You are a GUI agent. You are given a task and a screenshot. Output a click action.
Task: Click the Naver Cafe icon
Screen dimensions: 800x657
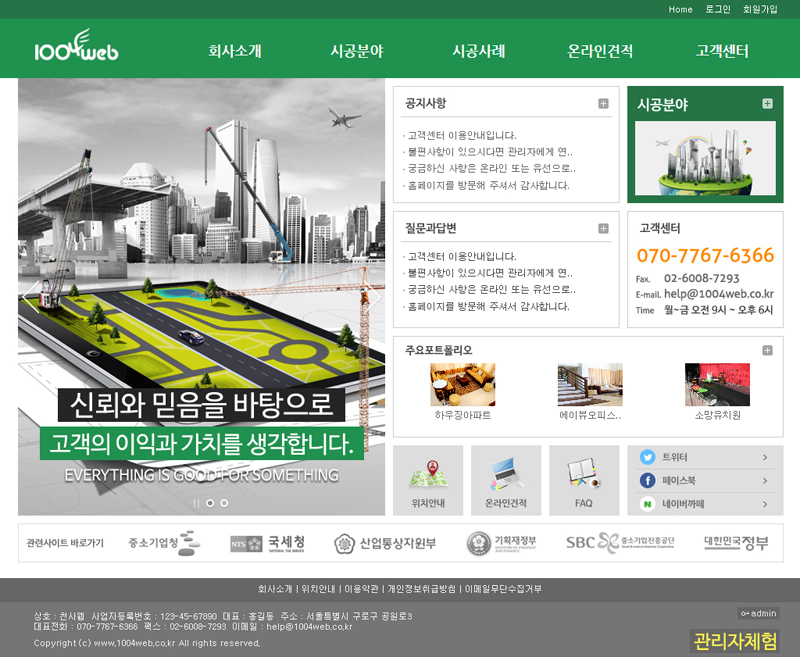click(x=647, y=505)
